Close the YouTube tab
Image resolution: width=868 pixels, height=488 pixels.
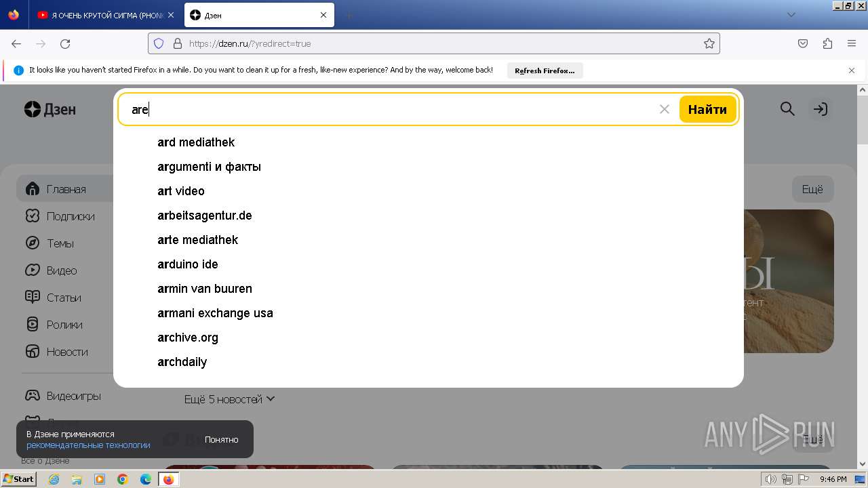[x=171, y=15]
